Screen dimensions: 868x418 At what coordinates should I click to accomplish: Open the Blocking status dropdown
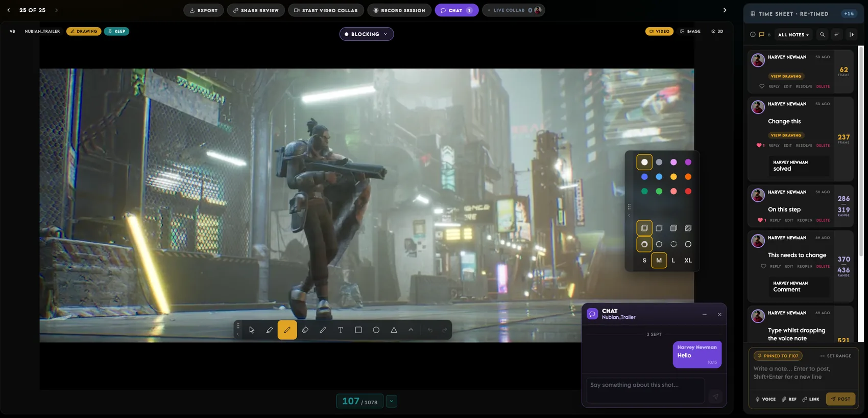point(367,34)
